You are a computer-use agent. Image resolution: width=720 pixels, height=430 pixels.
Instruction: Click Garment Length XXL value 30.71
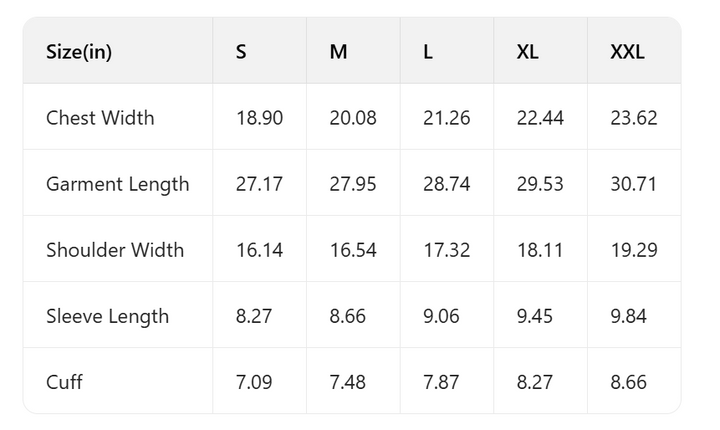point(634,184)
